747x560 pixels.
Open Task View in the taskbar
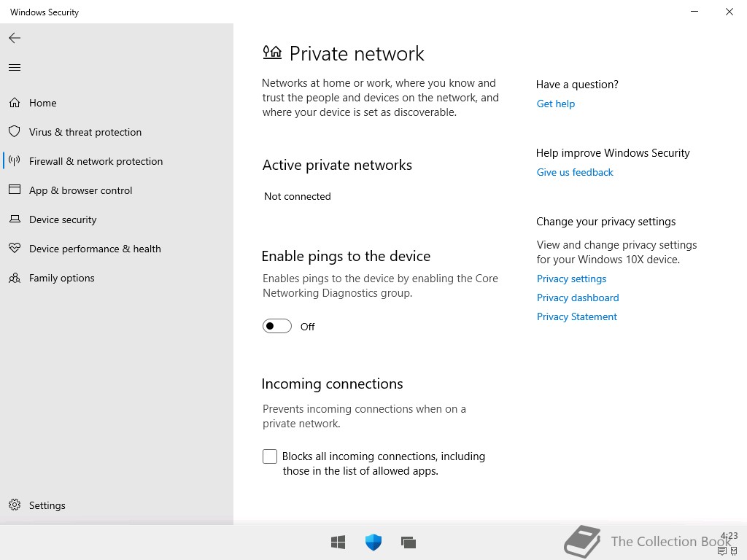point(409,542)
